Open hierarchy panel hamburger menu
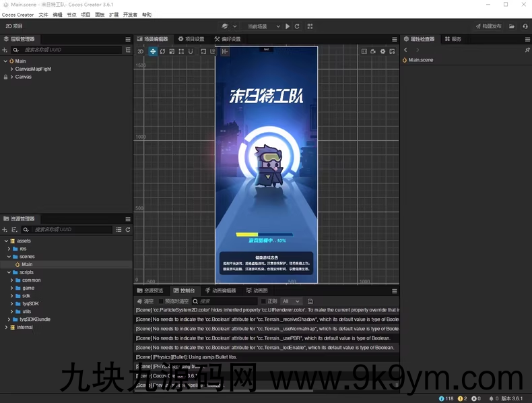Image resolution: width=532 pixels, height=403 pixels. click(128, 39)
